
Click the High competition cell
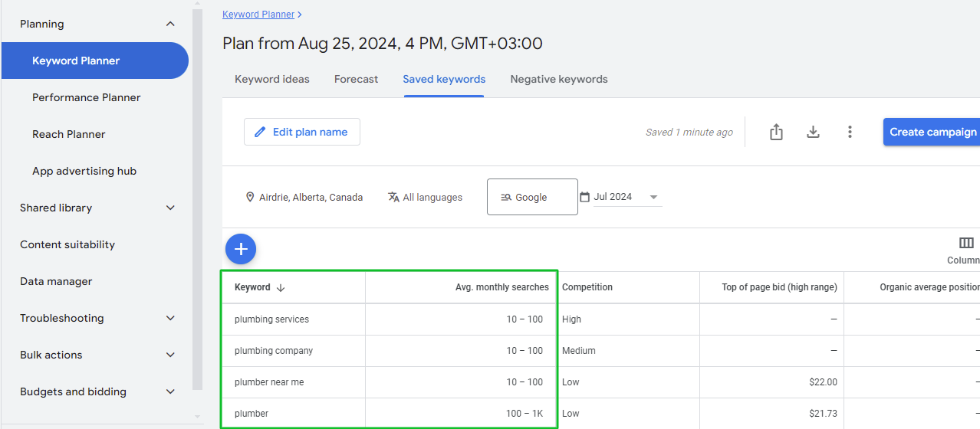pos(572,319)
